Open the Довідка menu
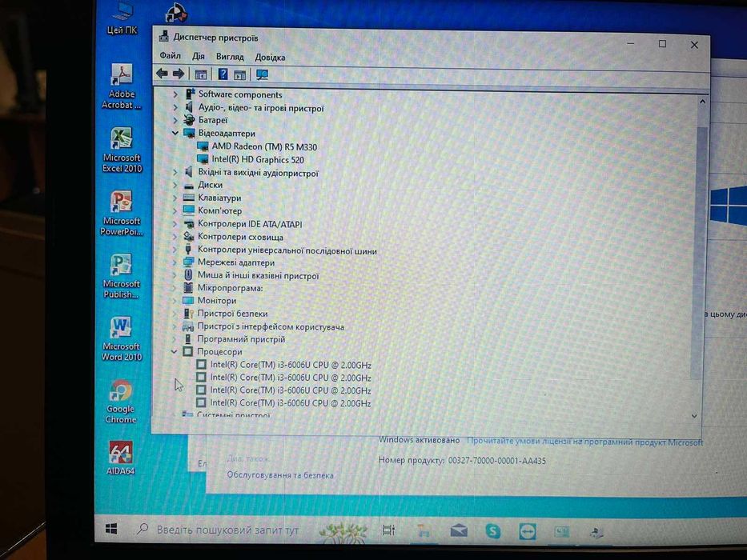 [x=270, y=57]
